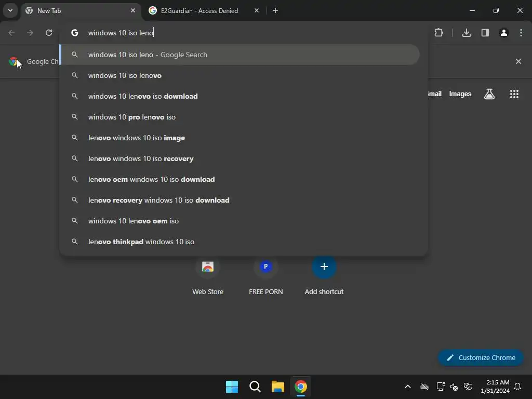Open the Images link
The height and width of the screenshot is (399, 532).
[460, 94]
